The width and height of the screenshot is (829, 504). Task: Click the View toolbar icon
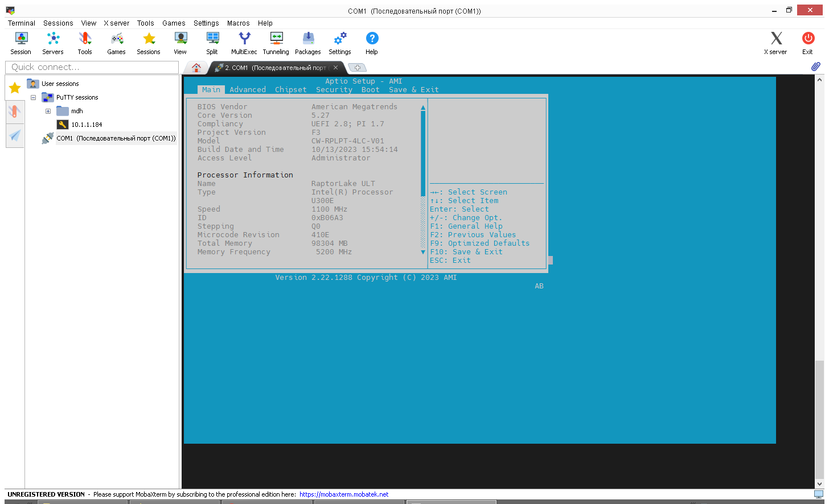[x=180, y=43]
